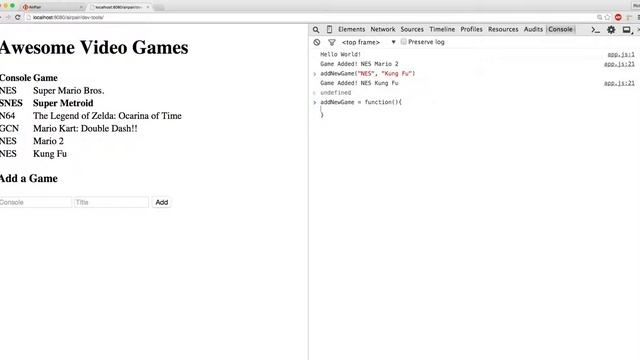The width and height of the screenshot is (640, 360).
Task: Click the 'Game Added! NES Kung Fu' message
Action: coord(359,83)
